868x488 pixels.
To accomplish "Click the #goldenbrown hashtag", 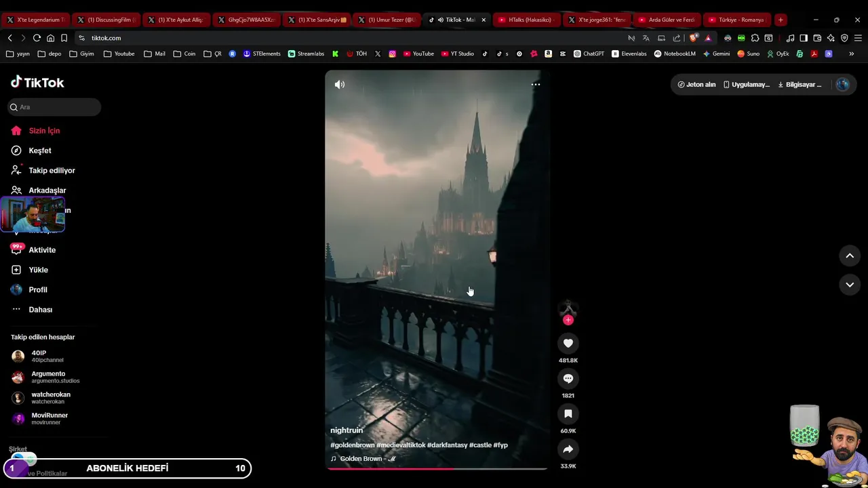I will click(x=353, y=445).
